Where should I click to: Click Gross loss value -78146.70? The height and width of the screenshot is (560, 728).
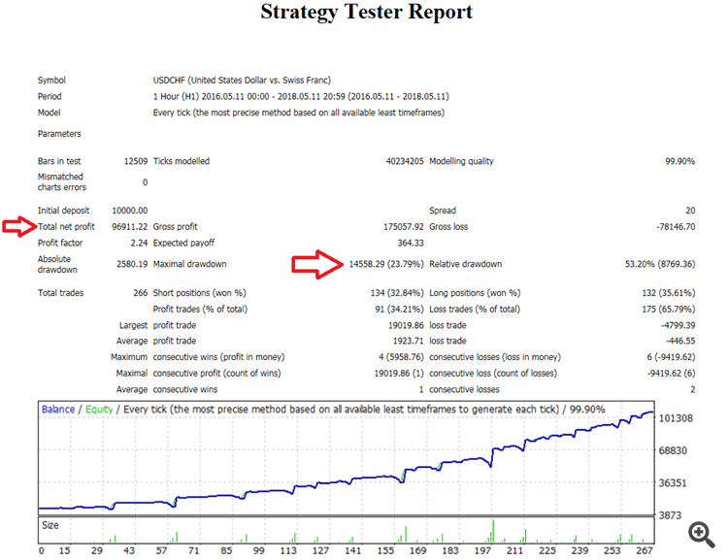676,226
